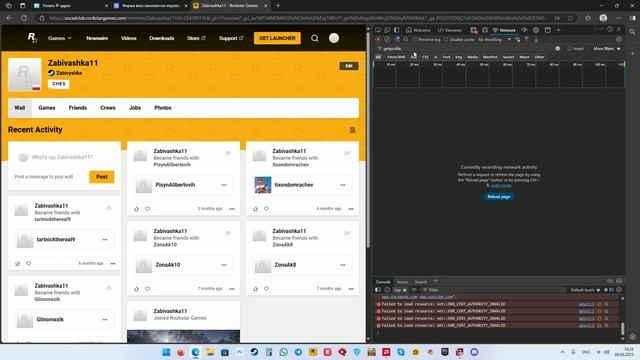Expand options for the tartnicktherea9 post
The height and width of the screenshot is (360, 640).
point(113,263)
